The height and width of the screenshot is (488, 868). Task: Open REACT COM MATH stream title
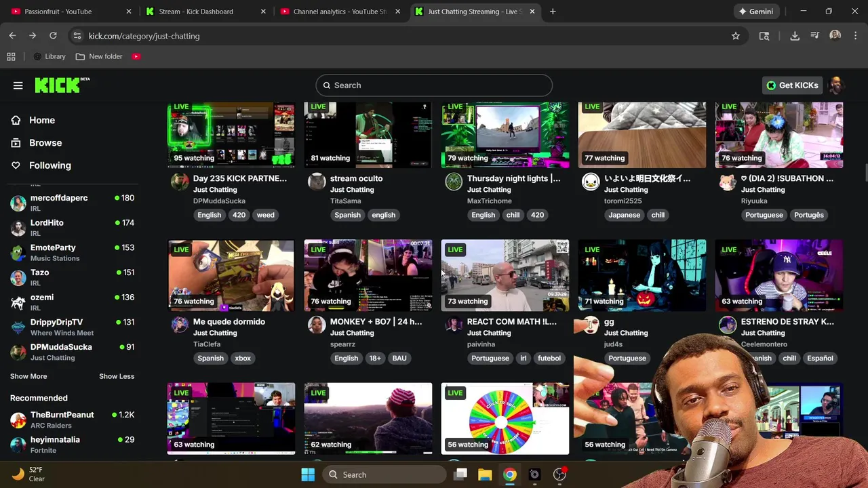point(512,321)
